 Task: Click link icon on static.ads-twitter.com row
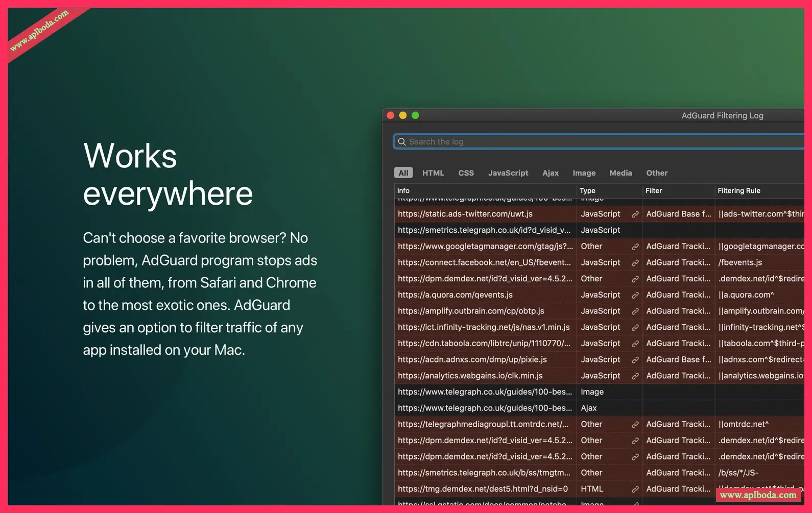pos(635,214)
